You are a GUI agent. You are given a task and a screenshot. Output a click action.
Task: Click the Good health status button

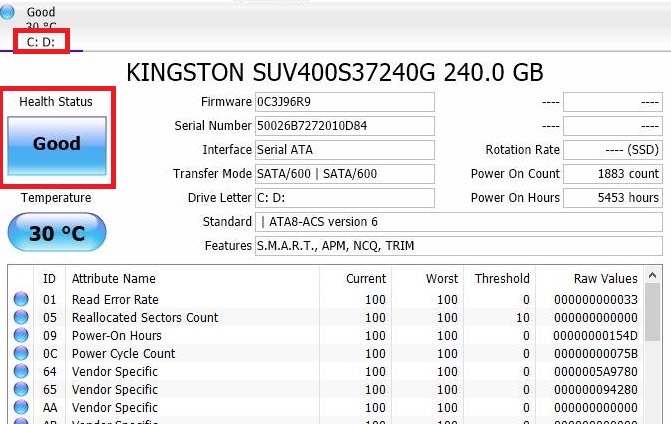57,145
